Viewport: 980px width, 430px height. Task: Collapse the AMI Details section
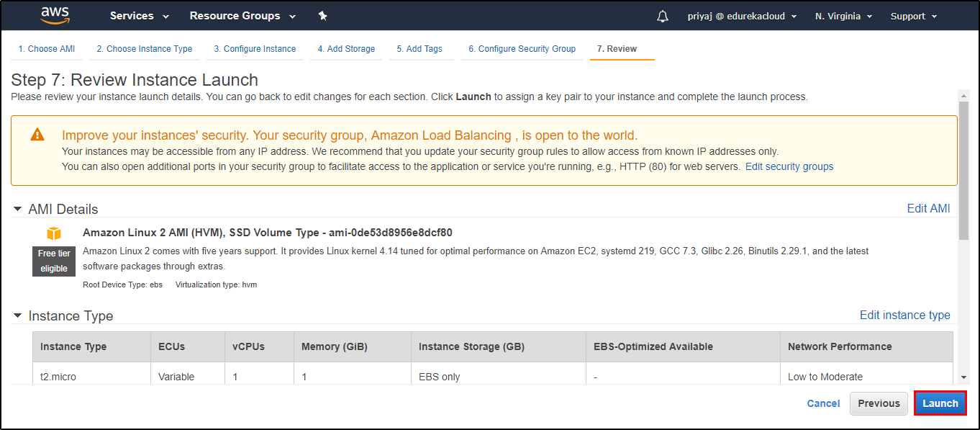[x=18, y=209]
